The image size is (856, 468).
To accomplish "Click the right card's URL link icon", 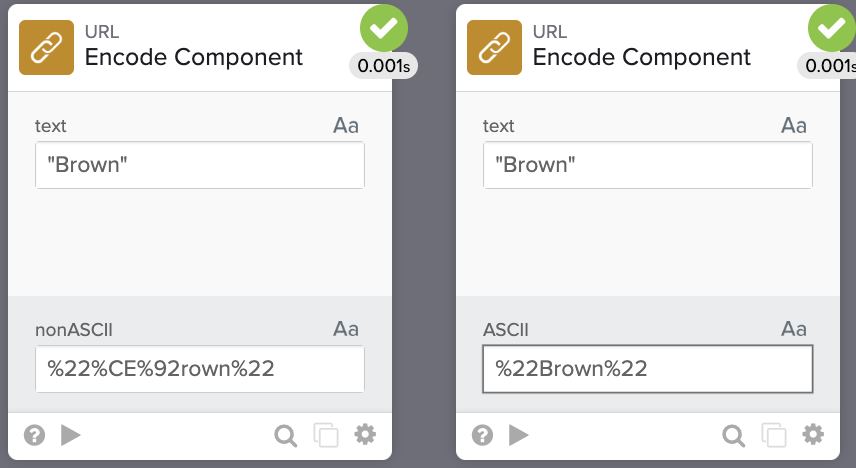I will pos(494,47).
